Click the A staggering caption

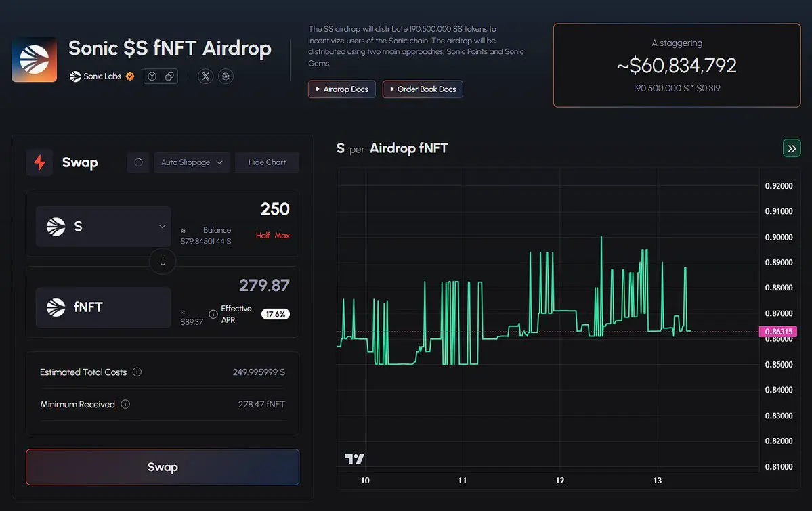[x=677, y=43]
